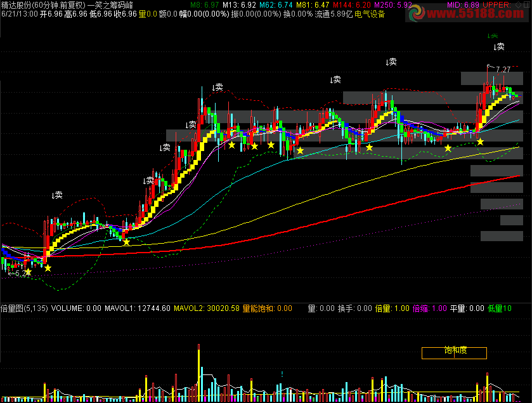
Task: Select the M62: 6.74 moving average label
Action: 276,5
